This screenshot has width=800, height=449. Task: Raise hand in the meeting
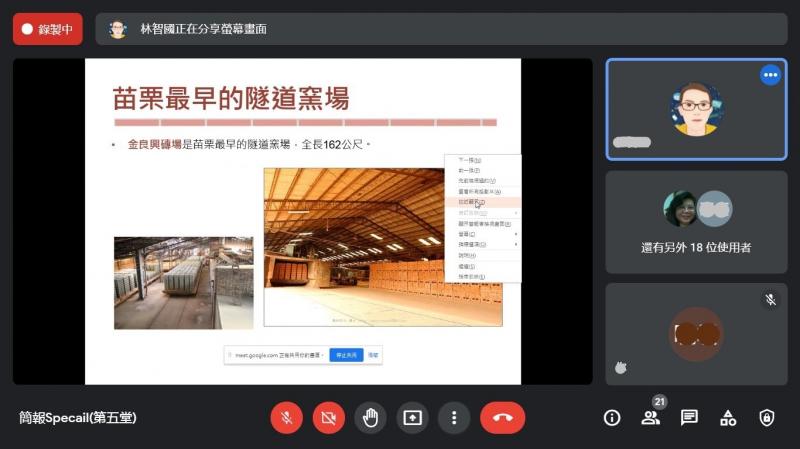pos(370,418)
